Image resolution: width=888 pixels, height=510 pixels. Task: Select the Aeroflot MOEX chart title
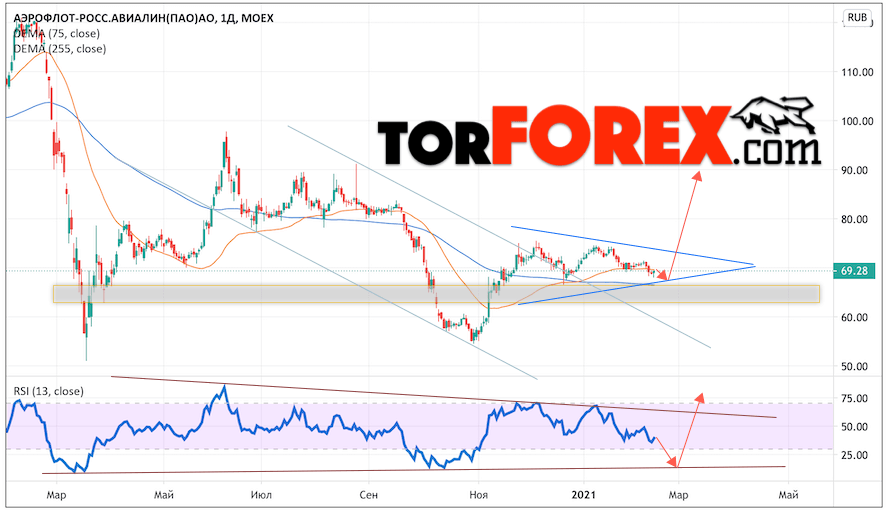point(143,19)
